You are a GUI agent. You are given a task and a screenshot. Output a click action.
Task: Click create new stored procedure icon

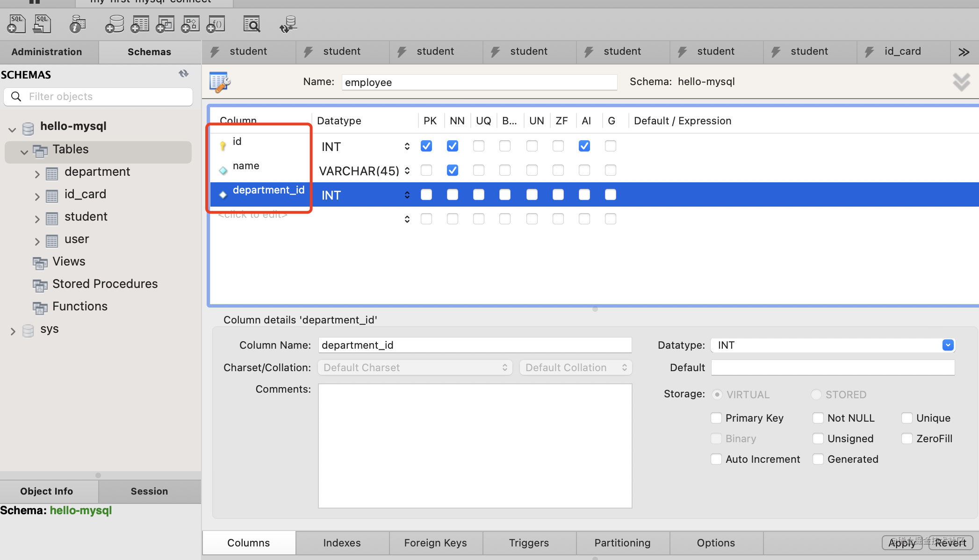pyautogui.click(x=190, y=24)
